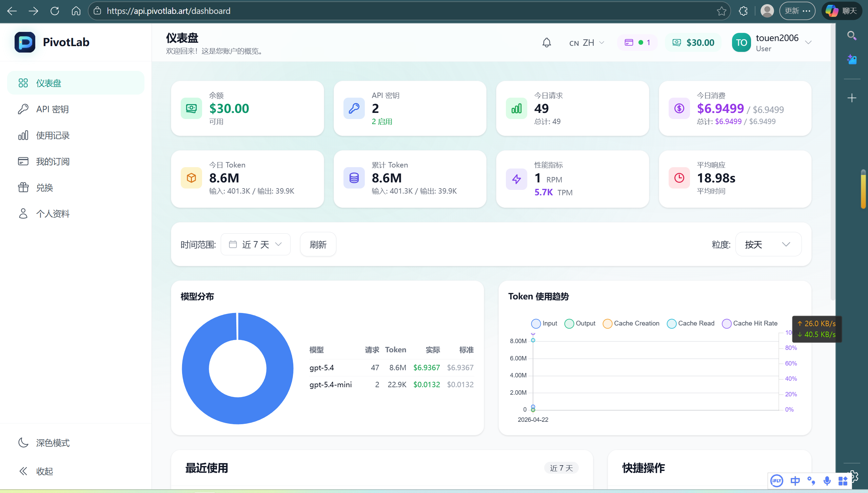Image resolution: width=868 pixels, height=493 pixels.
Task: Toggle Input series in chart legend
Action: (x=544, y=323)
